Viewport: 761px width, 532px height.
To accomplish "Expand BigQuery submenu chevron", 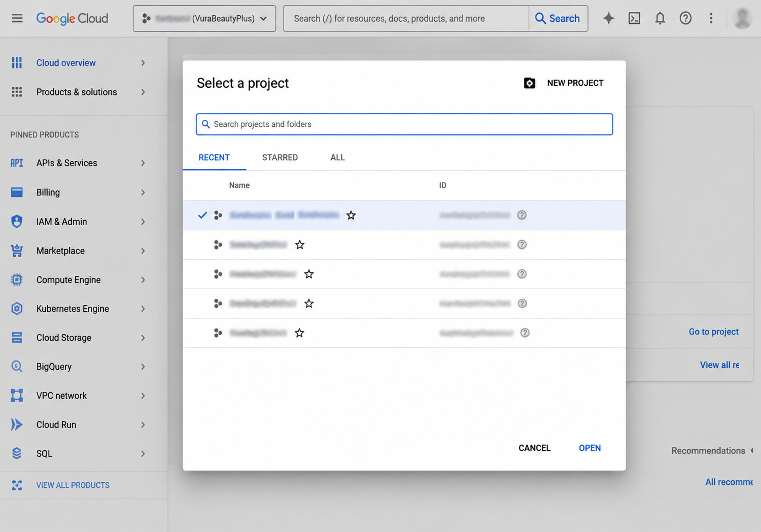I will [143, 366].
